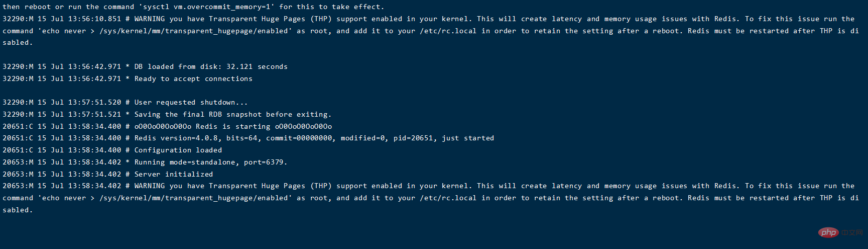Click second '/etc/rc.local' path text

coord(448,198)
